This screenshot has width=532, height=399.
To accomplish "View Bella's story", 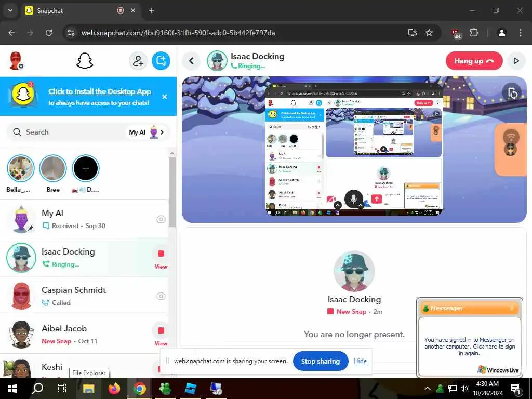I will click(x=20, y=168).
